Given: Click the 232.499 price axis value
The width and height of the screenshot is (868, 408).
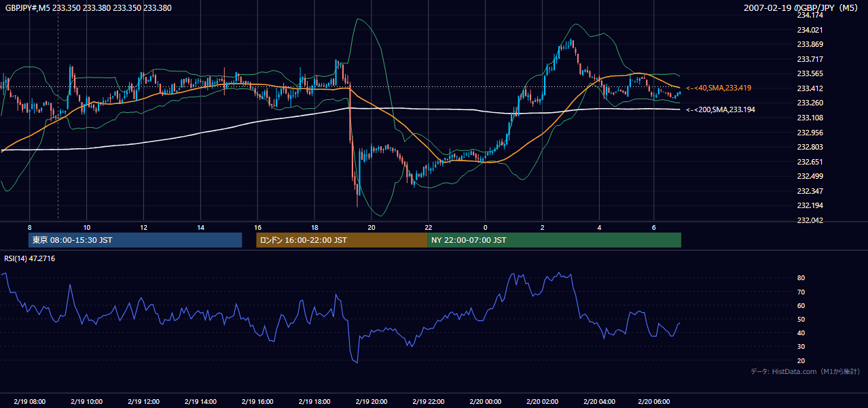Looking at the screenshot, I should (810, 176).
